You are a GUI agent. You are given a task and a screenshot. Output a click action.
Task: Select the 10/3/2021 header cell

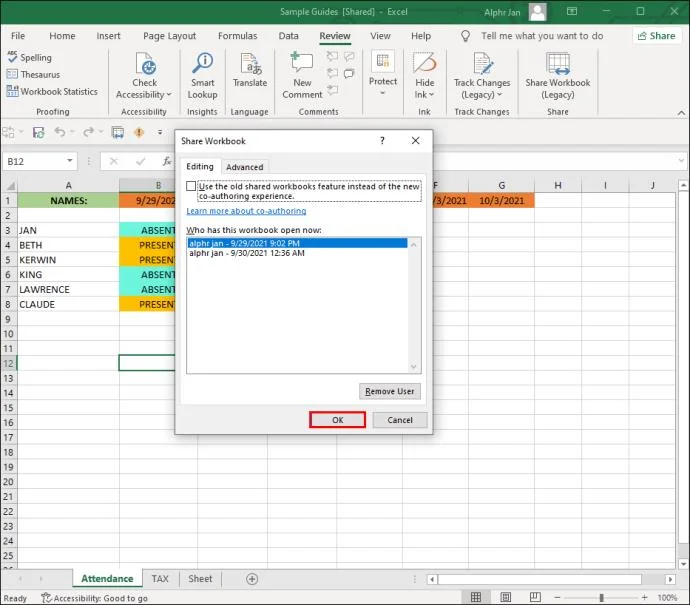(502, 201)
